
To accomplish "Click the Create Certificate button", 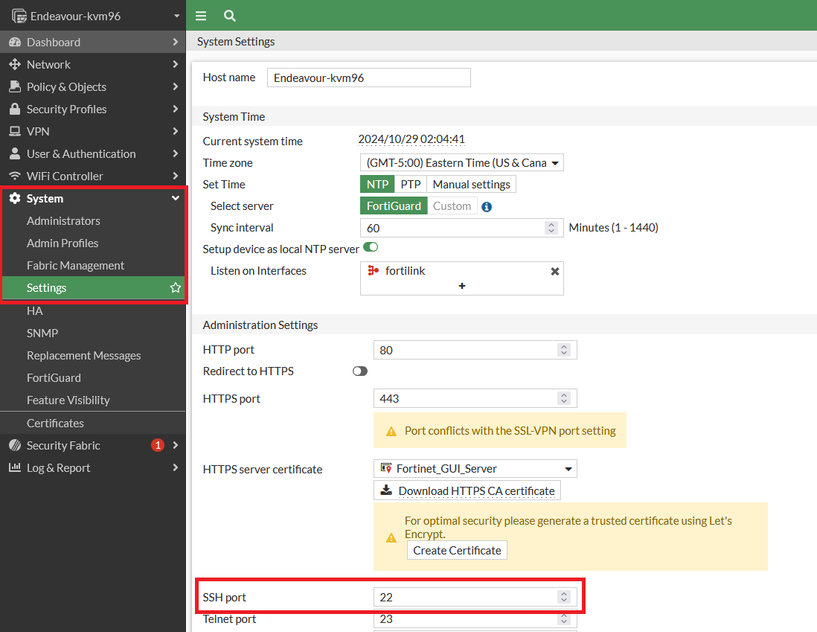I will (458, 551).
